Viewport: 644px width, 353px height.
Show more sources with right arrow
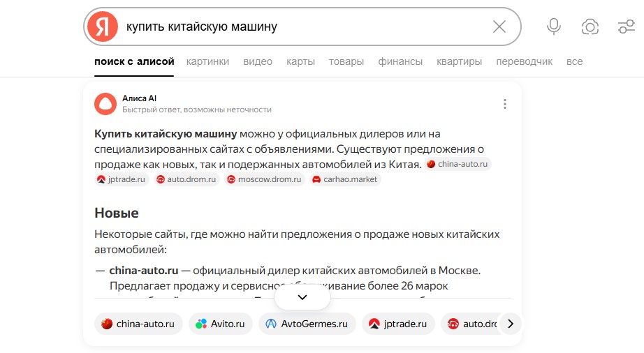(x=511, y=324)
